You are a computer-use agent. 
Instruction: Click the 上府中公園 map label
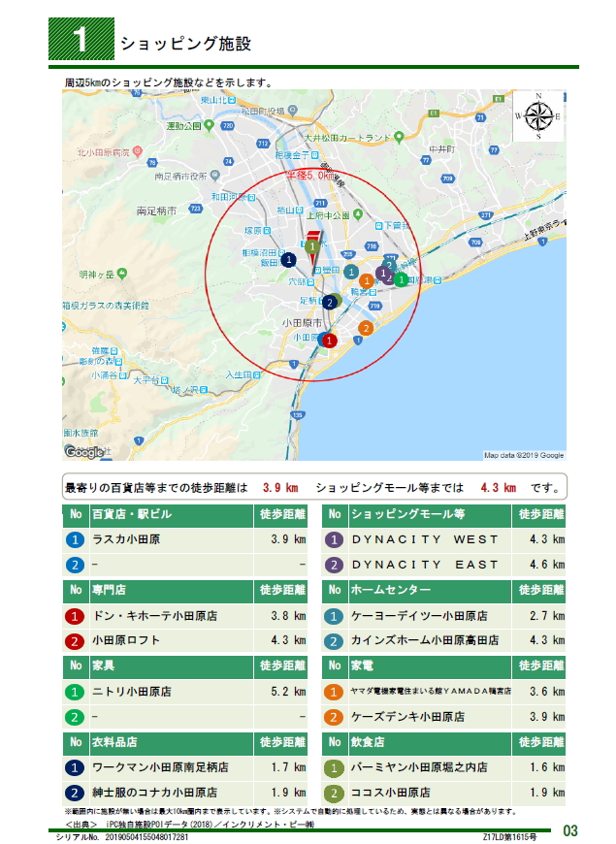point(328,215)
